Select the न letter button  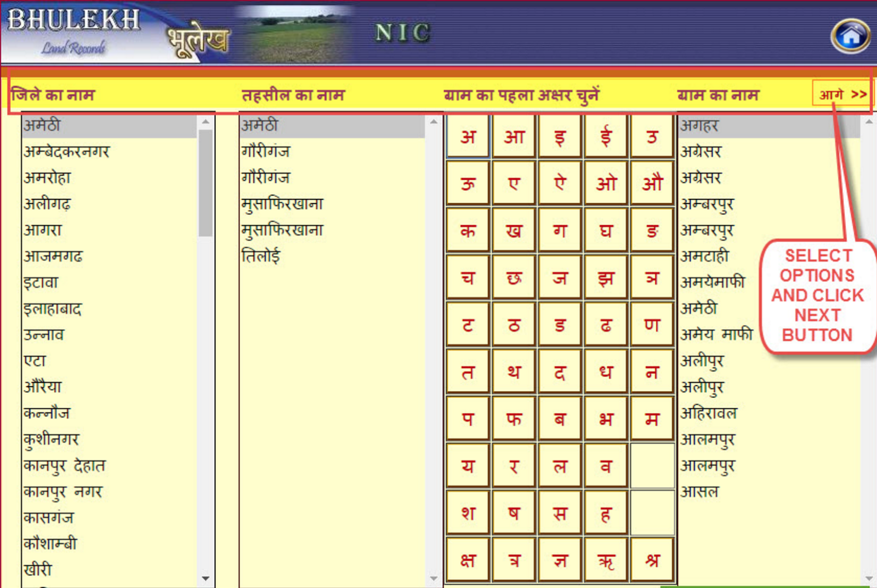(x=652, y=372)
